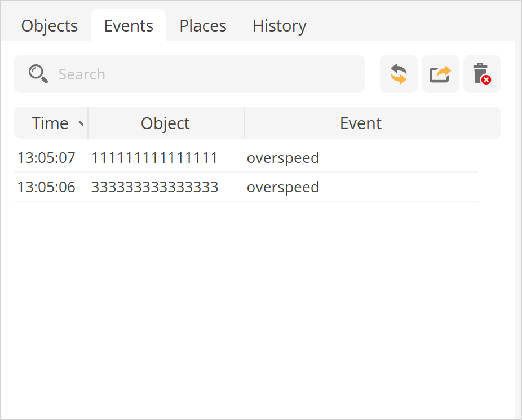
Task: Sort by the Object column header
Action: click(165, 123)
